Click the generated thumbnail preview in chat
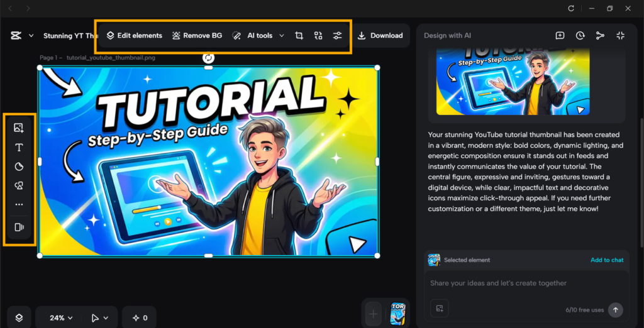 (x=513, y=82)
